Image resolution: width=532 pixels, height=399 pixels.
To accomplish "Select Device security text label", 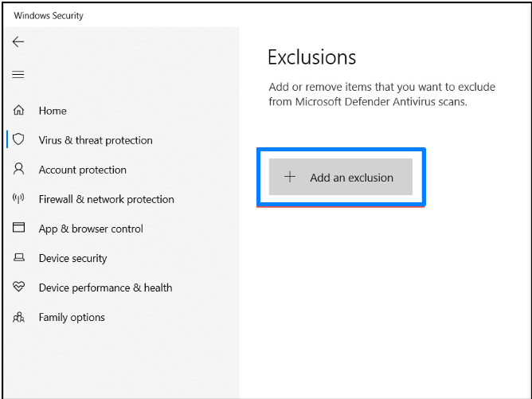I will (x=72, y=258).
